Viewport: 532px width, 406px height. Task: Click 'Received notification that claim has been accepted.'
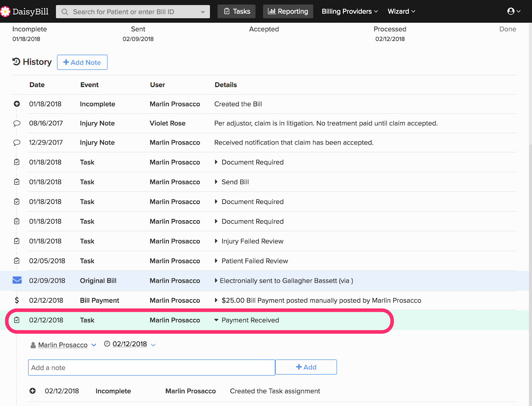tap(294, 143)
